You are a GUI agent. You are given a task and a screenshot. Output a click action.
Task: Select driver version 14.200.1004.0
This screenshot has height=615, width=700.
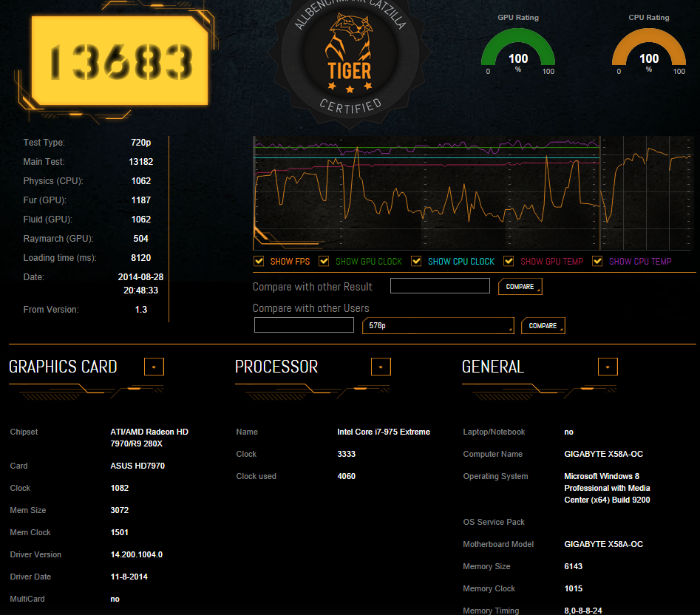point(137,554)
